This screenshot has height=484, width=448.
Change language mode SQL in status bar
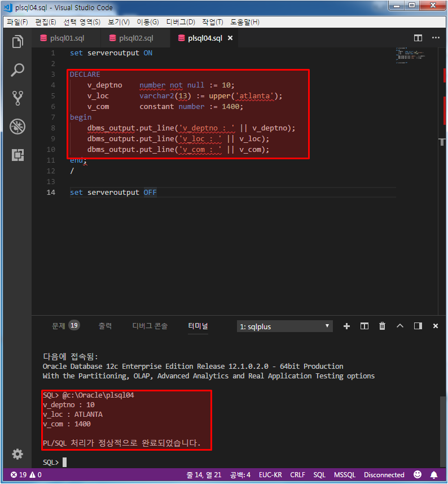[319, 475]
